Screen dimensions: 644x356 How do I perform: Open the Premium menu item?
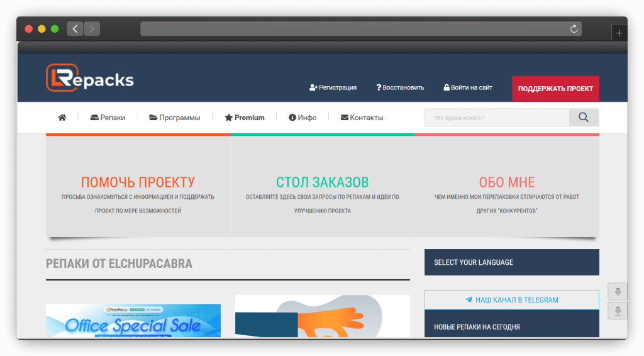pyautogui.click(x=245, y=118)
